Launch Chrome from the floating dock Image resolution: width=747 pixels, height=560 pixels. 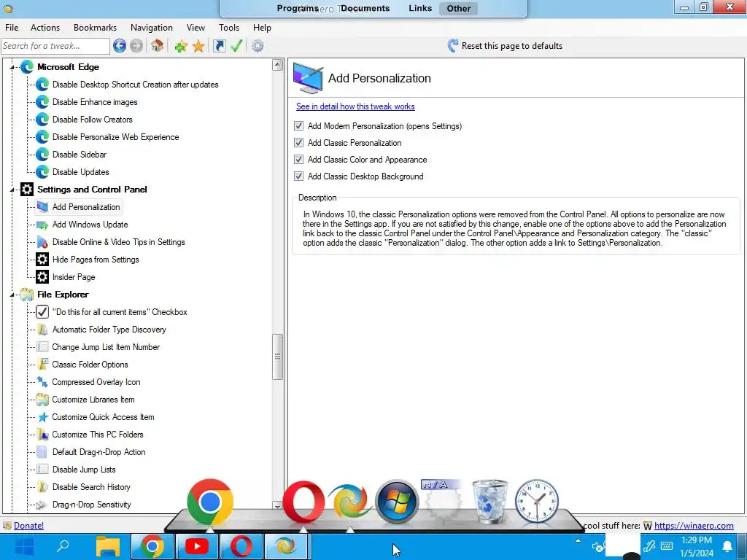[x=209, y=502]
